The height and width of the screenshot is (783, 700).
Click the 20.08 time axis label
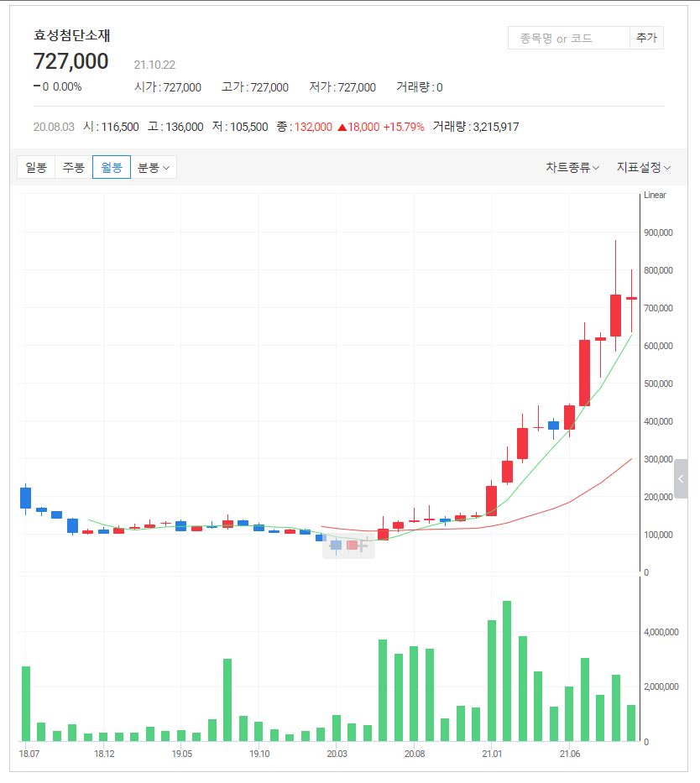click(415, 754)
